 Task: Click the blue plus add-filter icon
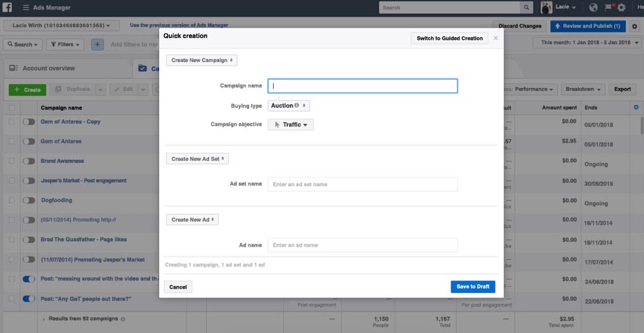(x=98, y=44)
